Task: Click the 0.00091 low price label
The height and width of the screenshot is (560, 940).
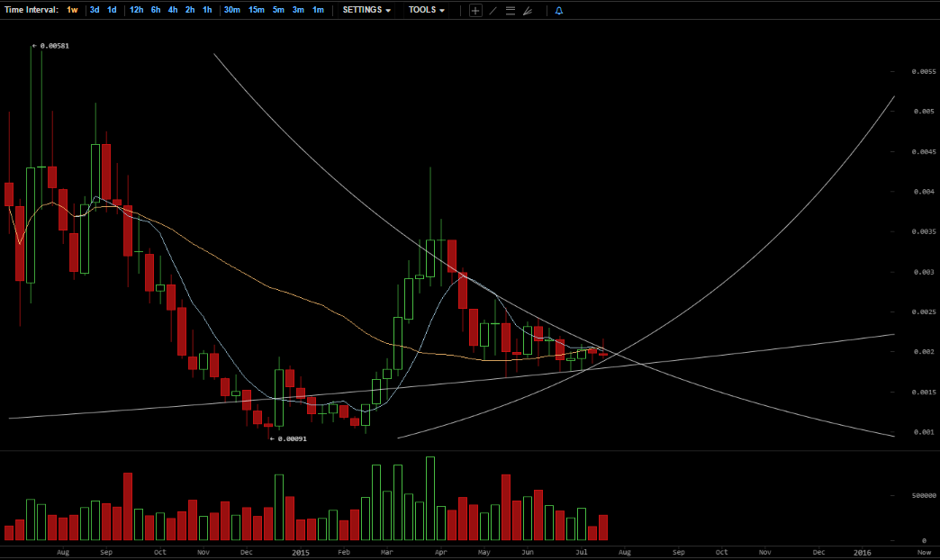Action: (x=292, y=438)
